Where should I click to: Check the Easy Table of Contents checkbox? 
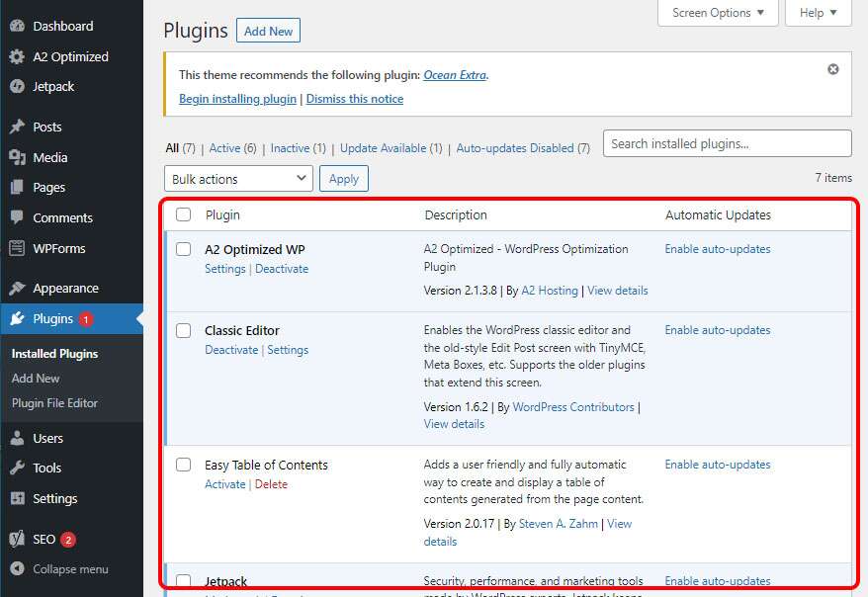(x=183, y=466)
